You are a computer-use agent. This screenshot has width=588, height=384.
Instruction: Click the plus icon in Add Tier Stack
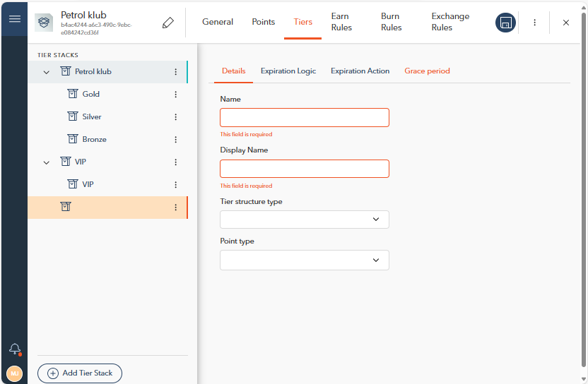point(53,373)
